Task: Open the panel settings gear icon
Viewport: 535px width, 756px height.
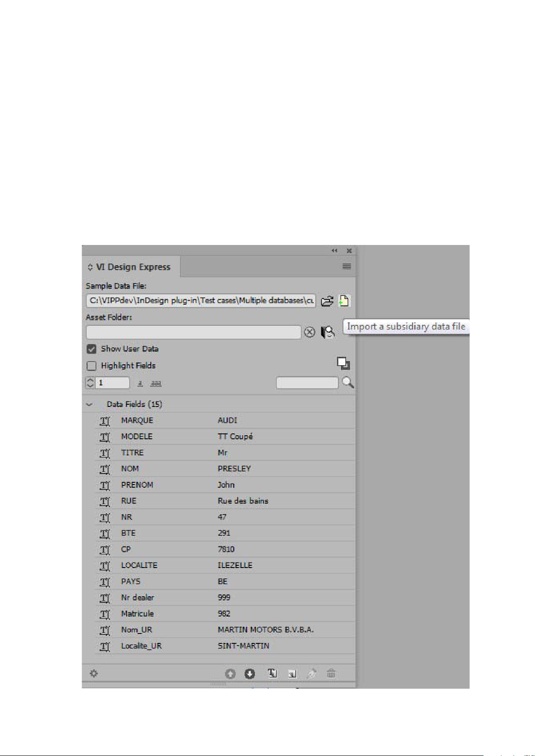Action: (94, 673)
